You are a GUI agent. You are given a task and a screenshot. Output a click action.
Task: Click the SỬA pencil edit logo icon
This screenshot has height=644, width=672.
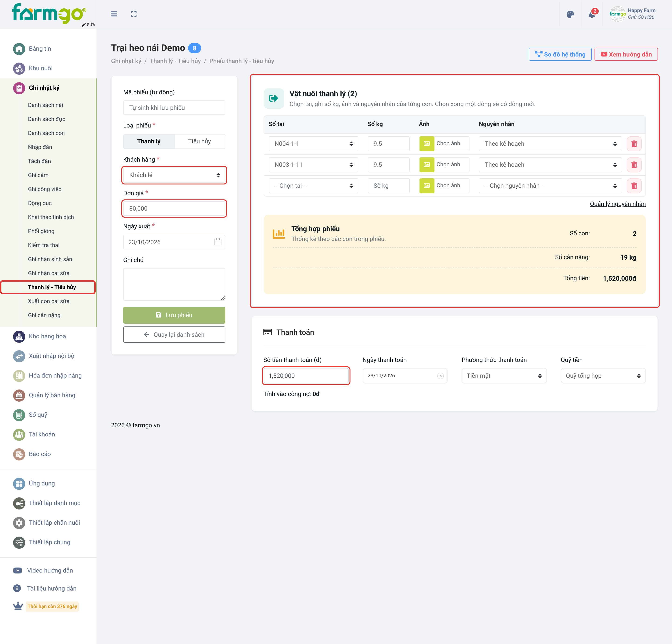(x=88, y=25)
